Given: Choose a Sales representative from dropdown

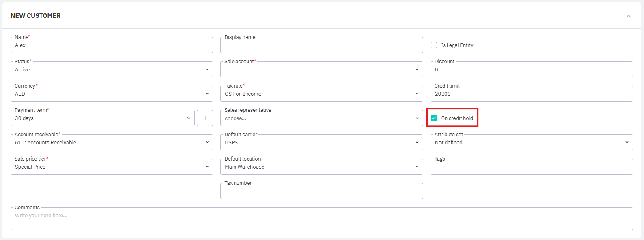Looking at the screenshot, I should (x=321, y=118).
